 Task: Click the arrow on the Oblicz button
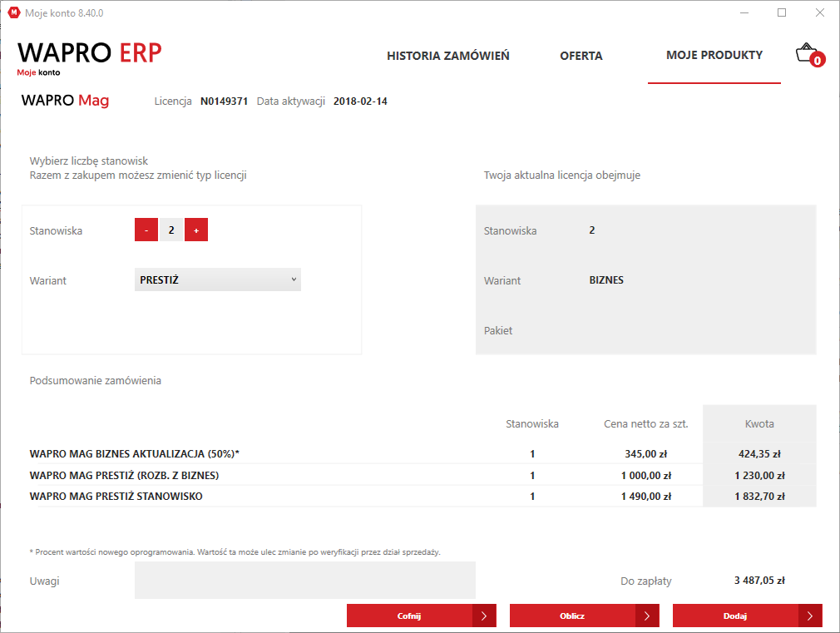coord(647,616)
